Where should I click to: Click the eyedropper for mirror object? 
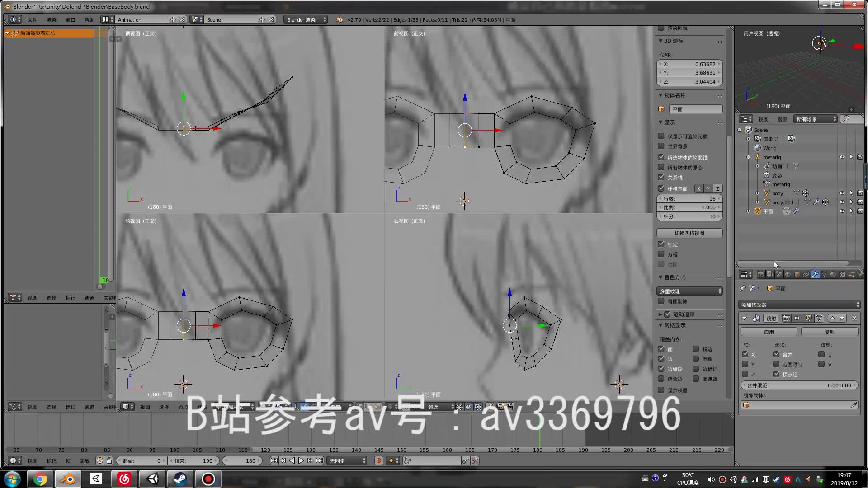(854, 405)
